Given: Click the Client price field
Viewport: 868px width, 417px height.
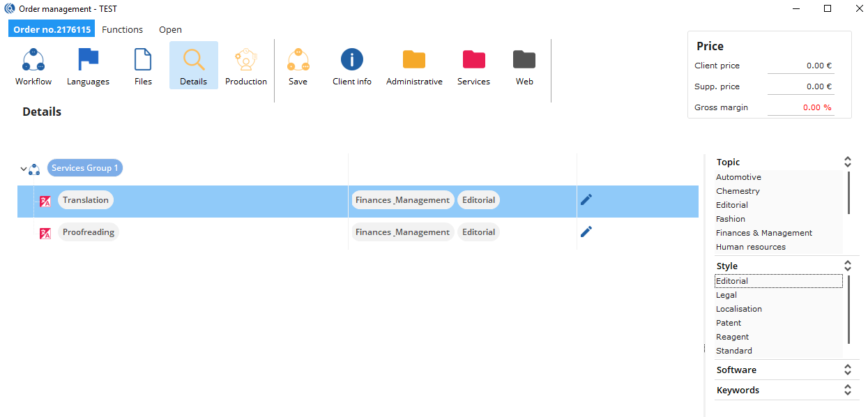Looking at the screenshot, I should 800,66.
